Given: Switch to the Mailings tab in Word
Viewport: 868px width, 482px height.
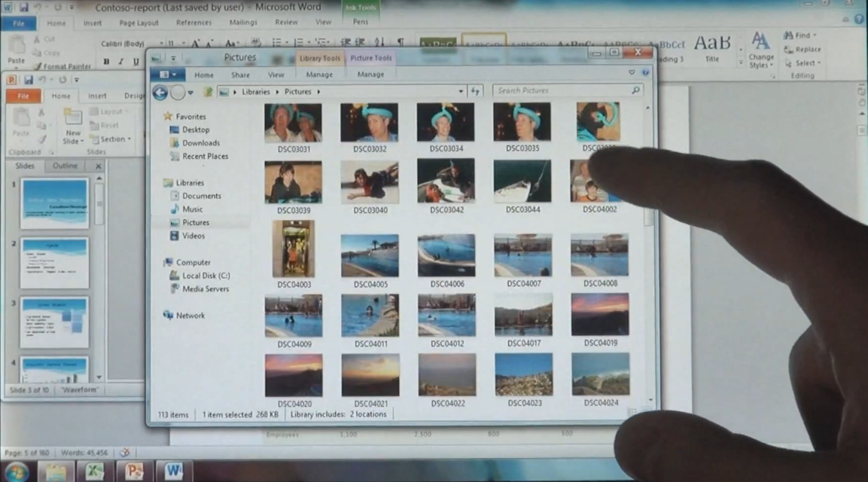Looking at the screenshot, I should click(x=242, y=22).
